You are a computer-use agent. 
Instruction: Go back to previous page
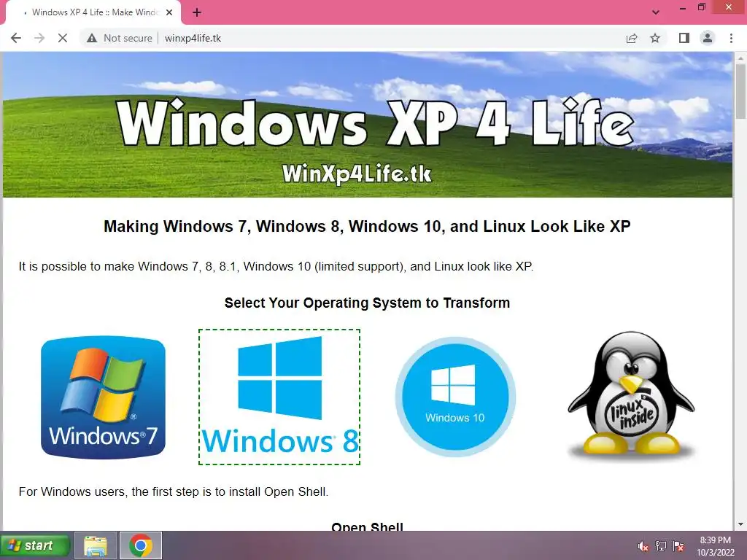(16, 38)
